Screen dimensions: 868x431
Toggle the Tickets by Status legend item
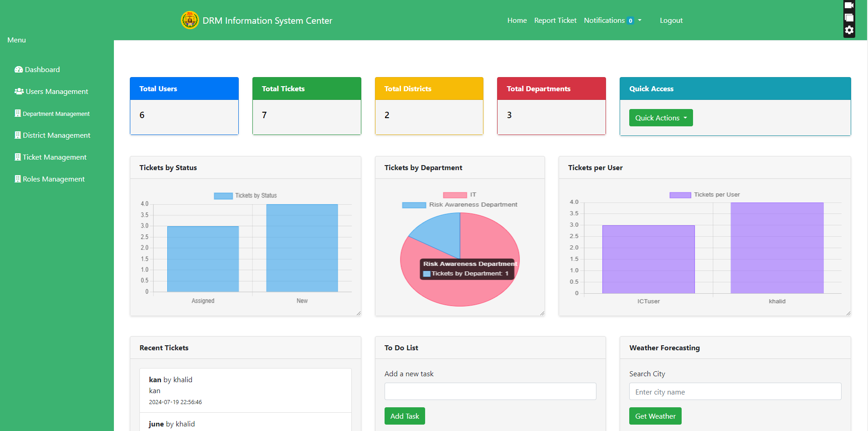coord(246,196)
